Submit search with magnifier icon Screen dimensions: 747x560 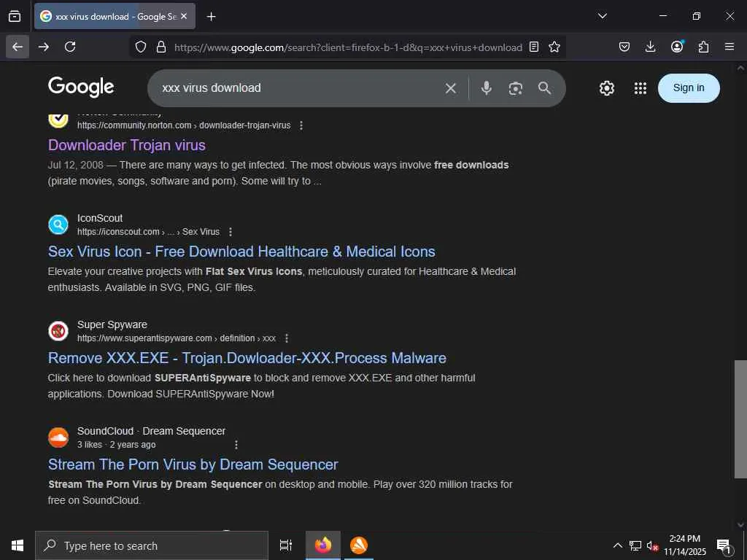544,87
